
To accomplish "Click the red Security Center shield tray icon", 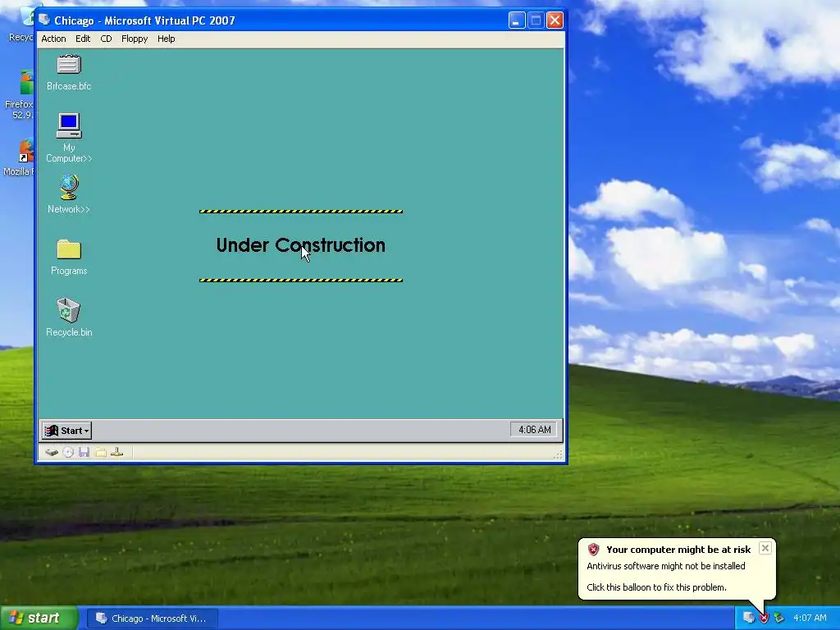I will point(764,619).
